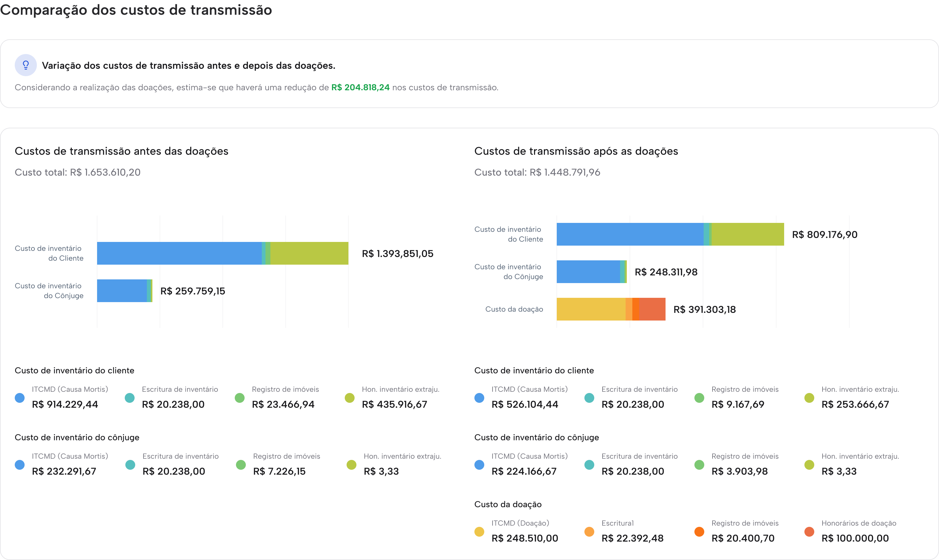
Task: Click the R$ 100.000,00 Honorários value
Action: [x=855, y=539]
